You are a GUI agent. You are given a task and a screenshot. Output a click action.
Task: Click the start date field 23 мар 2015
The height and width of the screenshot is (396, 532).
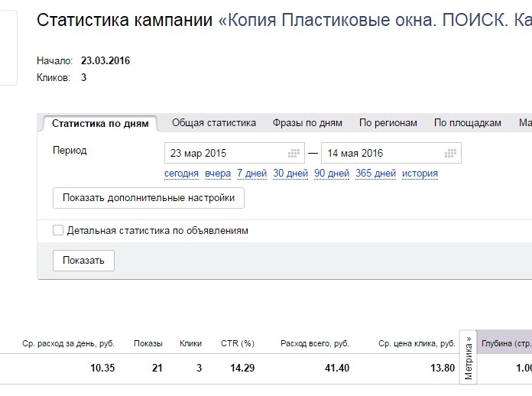click(x=225, y=153)
